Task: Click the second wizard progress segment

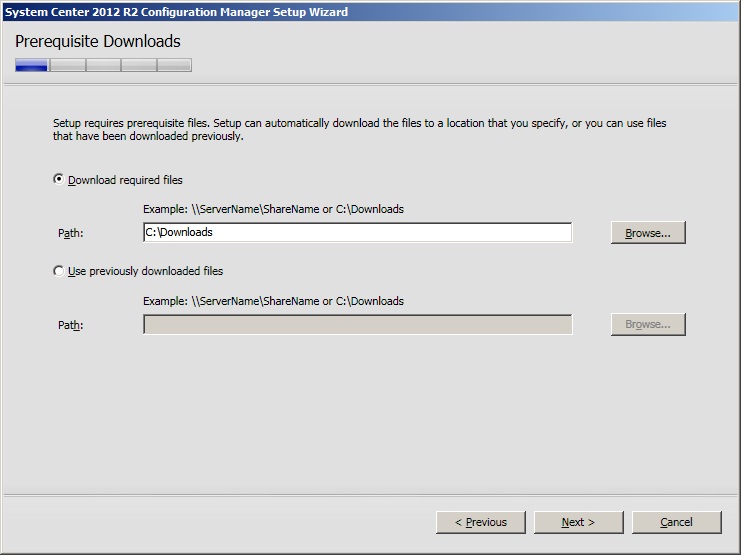Action: [x=67, y=66]
